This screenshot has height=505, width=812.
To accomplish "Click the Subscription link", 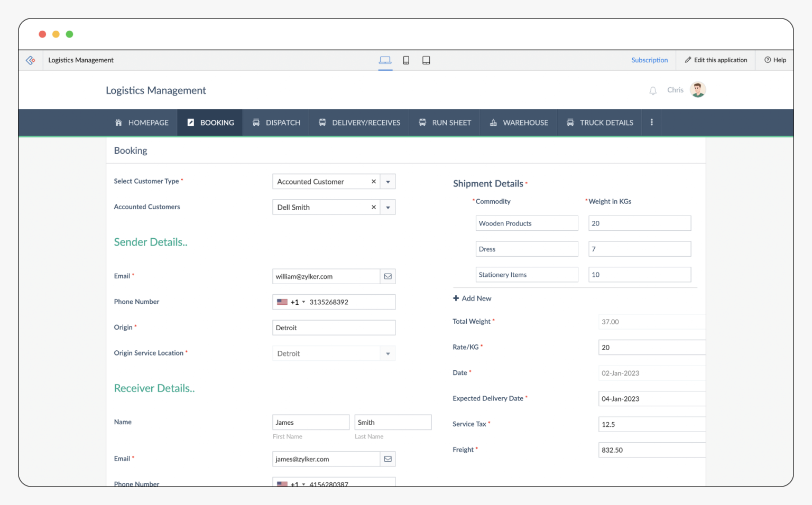I will click(x=649, y=60).
